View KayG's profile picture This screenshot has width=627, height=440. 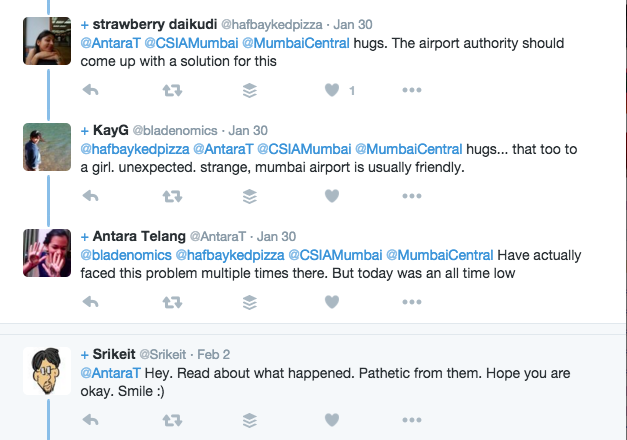pyautogui.click(x=47, y=147)
